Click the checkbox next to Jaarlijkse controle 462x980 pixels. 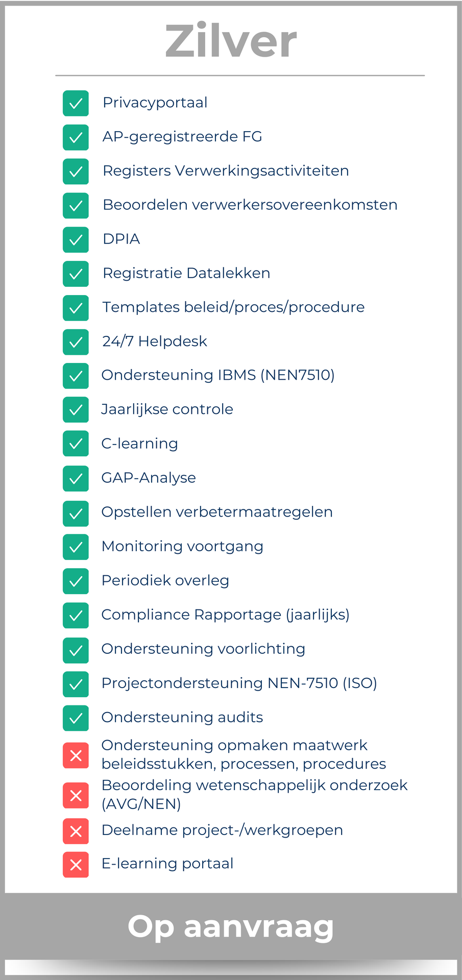click(76, 410)
